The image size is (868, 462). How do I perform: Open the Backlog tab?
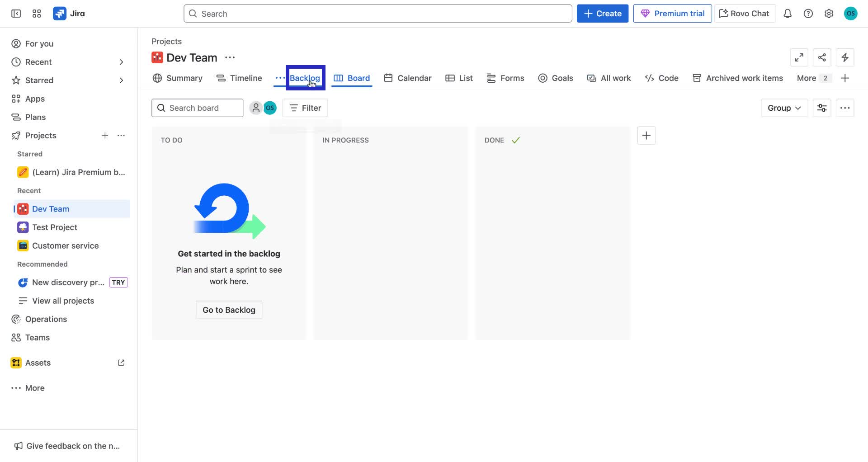pyautogui.click(x=305, y=78)
